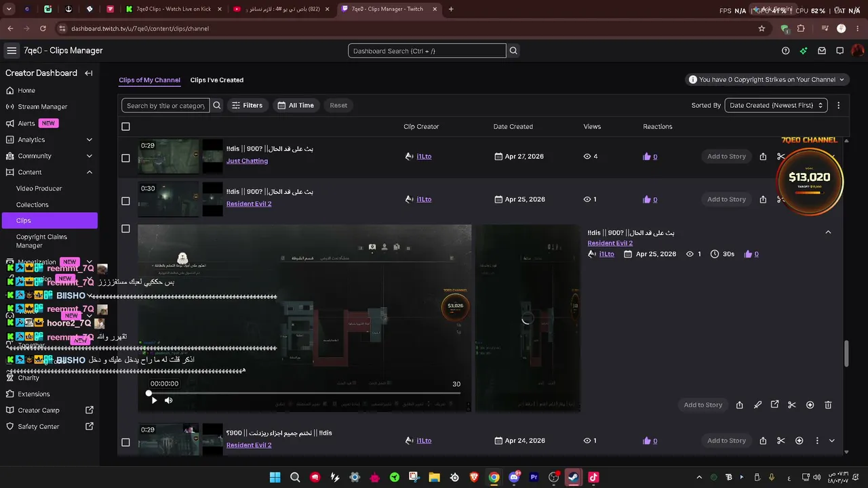Open the Sorted By Date Created dropdown
The image size is (868, 488).
coord(776,106)
